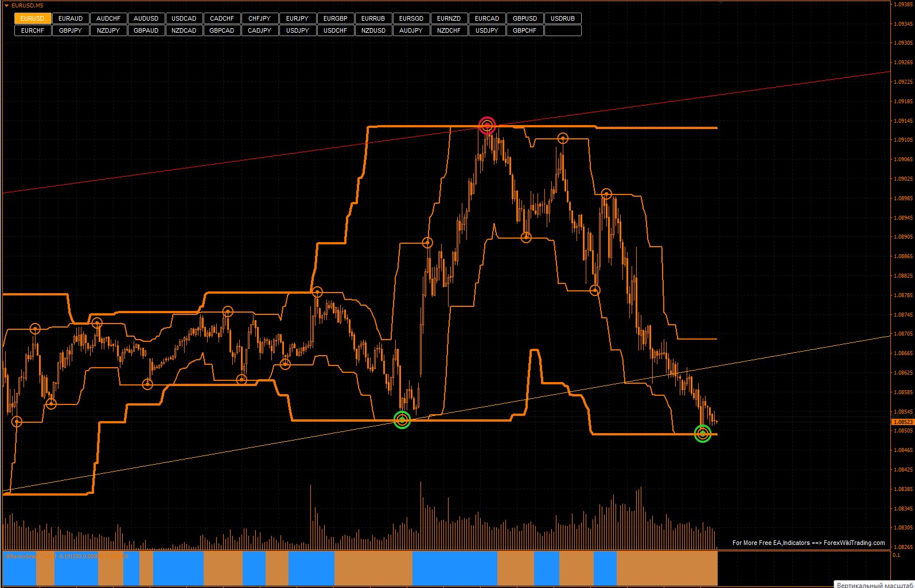Click GBPUSD pair button
Image resolution: width=915 pixels, height=588 pixels.
point(524,18)
